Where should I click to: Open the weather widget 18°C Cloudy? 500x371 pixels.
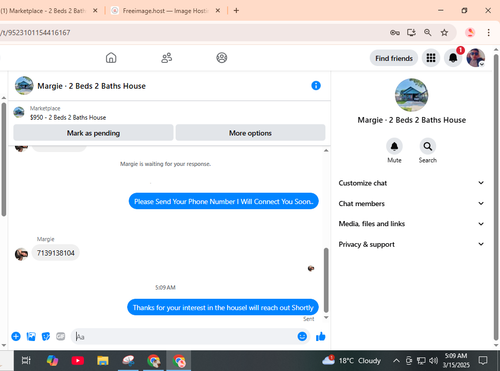tap(352, 361)
